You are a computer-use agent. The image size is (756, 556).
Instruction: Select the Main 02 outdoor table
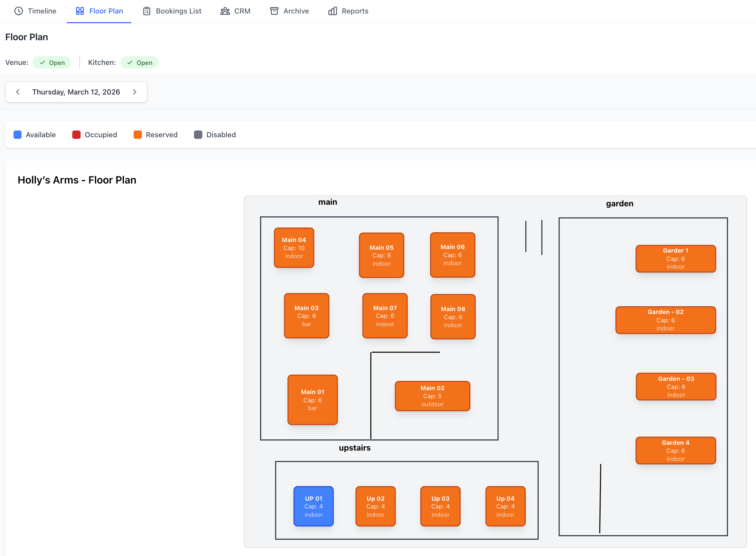pyautogui.click(x=432, y=396)
